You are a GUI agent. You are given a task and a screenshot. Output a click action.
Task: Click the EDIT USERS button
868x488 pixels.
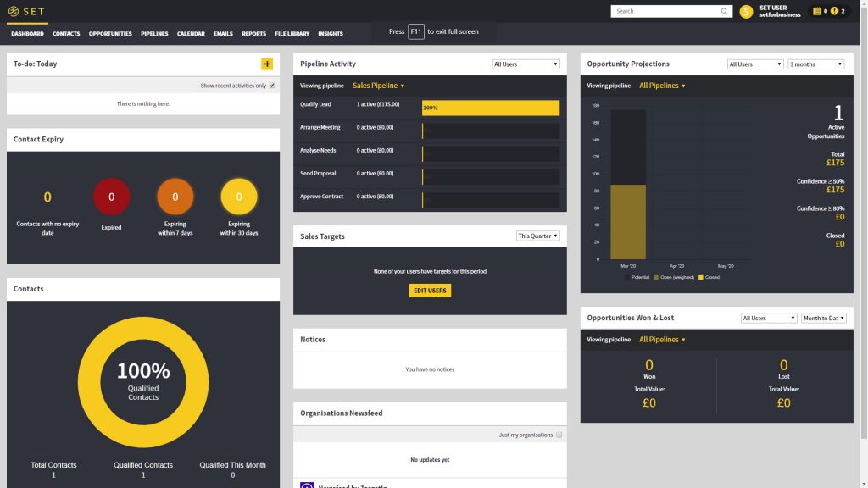[430, 291]
